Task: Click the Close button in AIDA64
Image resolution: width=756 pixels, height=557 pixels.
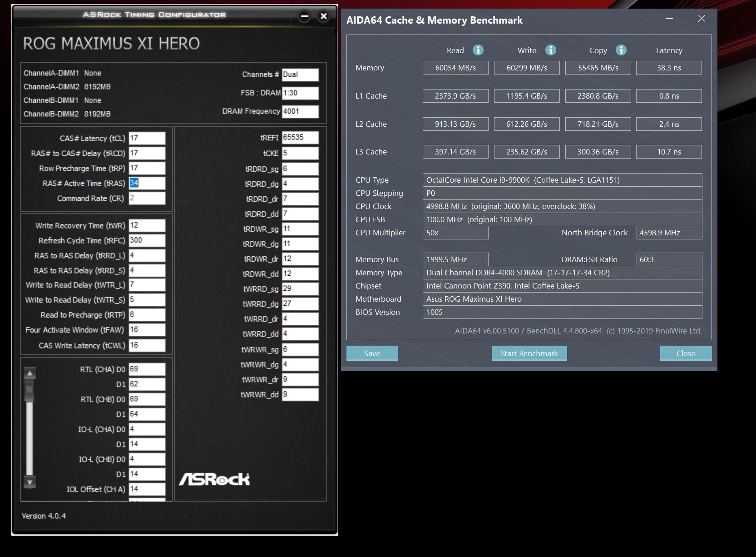Action: pyautogui.click(x=686, y=353)
